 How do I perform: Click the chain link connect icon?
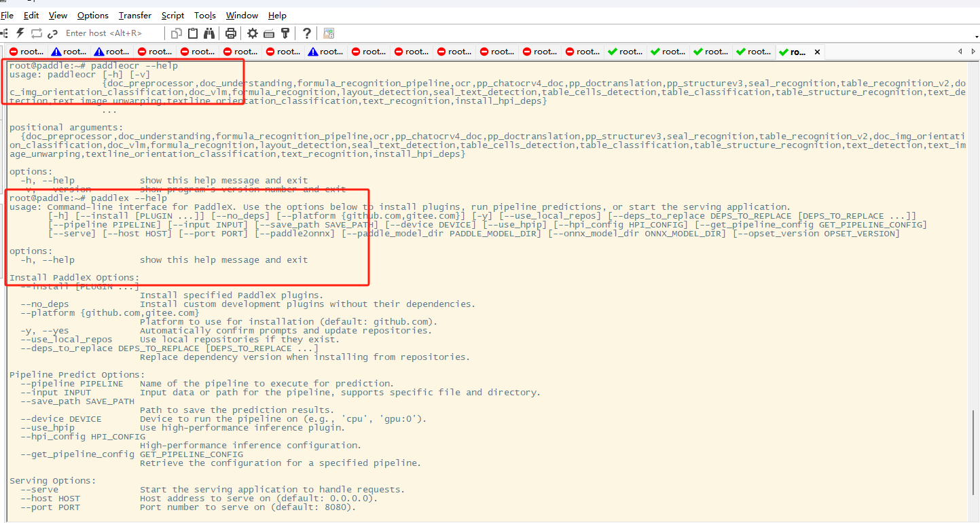(x=52, y=33)
